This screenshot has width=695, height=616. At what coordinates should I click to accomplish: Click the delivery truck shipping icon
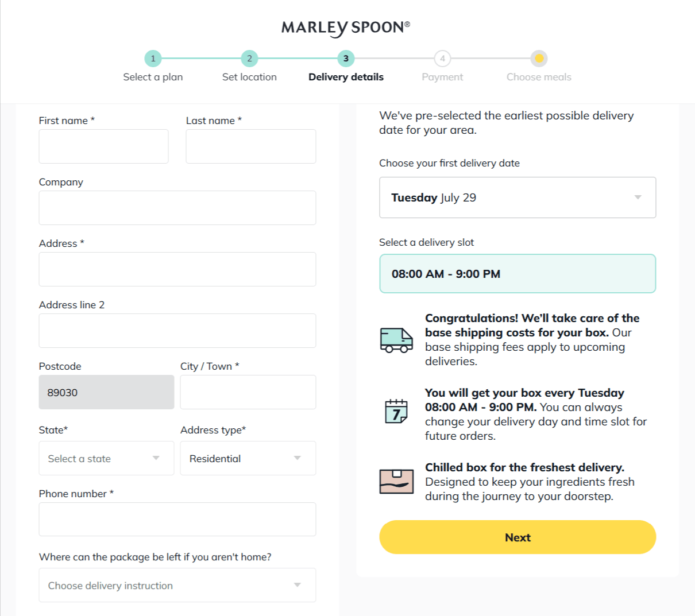(x=396, y=339)
